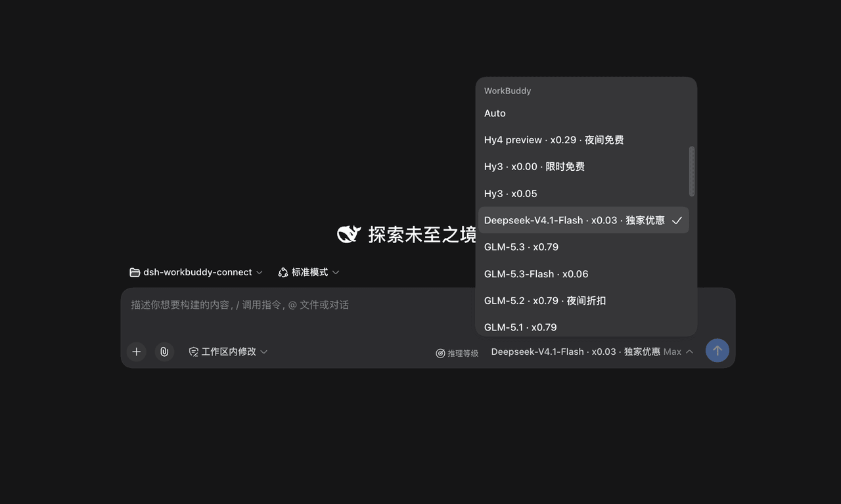Select the Auto model option
Screen dimensions: 841x504
[x=583, y=113]
